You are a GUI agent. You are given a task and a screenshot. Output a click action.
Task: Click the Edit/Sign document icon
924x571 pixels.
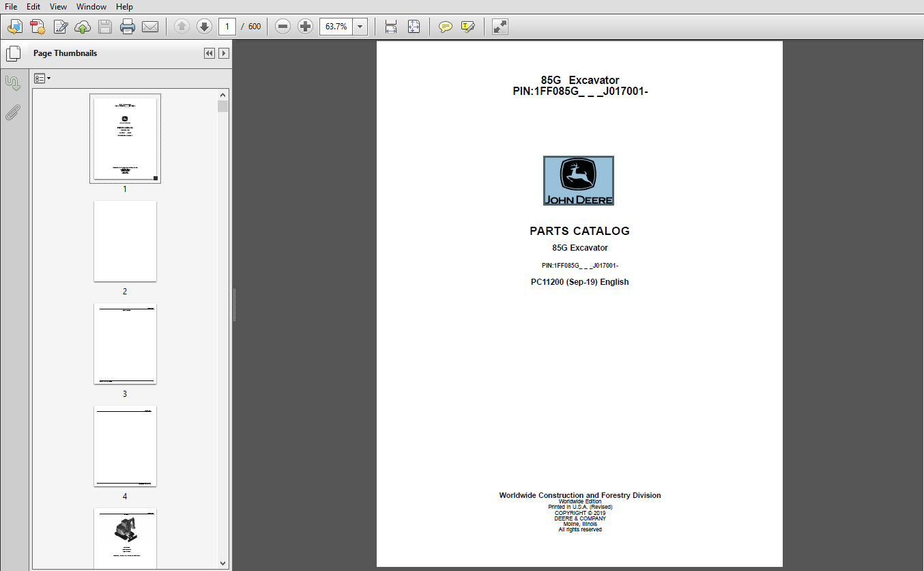pos(60,27)
